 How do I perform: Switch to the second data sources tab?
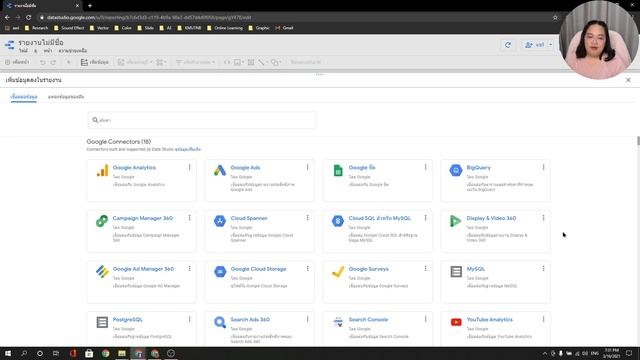coord(66,97)
